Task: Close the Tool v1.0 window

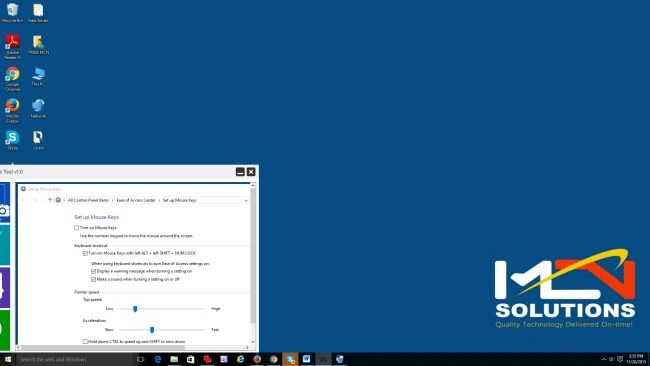Action: [x=251, y=172]
